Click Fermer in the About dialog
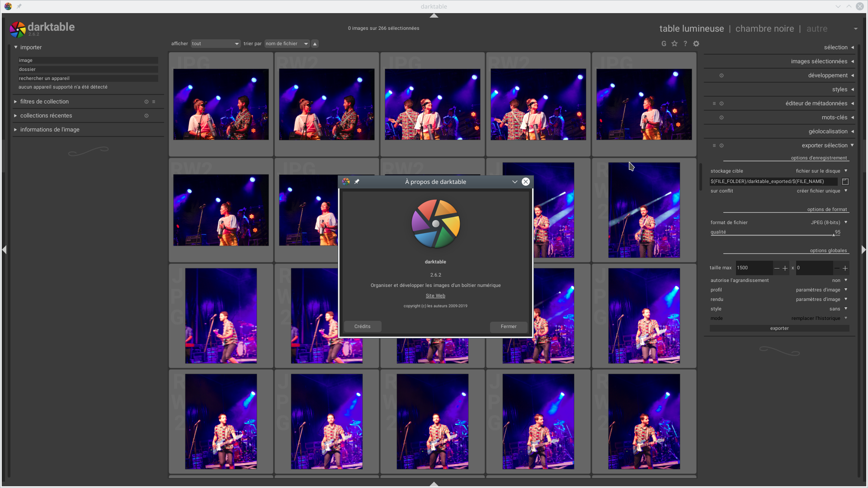The image size is (868, 488). click(509, 327)
